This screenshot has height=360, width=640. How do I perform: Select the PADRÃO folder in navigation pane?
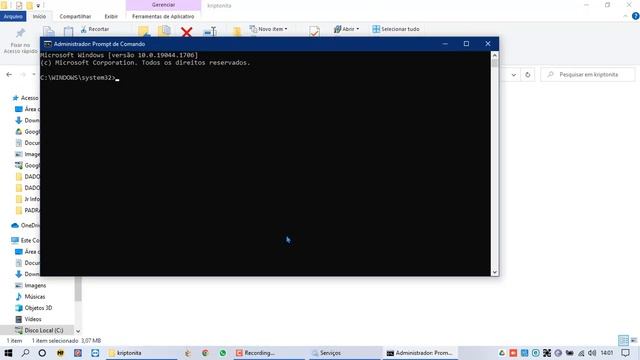tap(27, 210)
